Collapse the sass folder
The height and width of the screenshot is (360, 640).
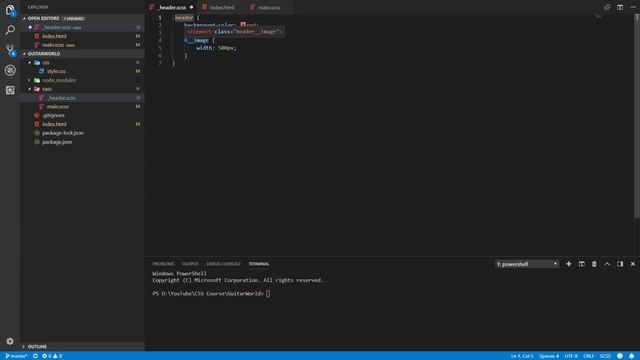tap(29, 89)
